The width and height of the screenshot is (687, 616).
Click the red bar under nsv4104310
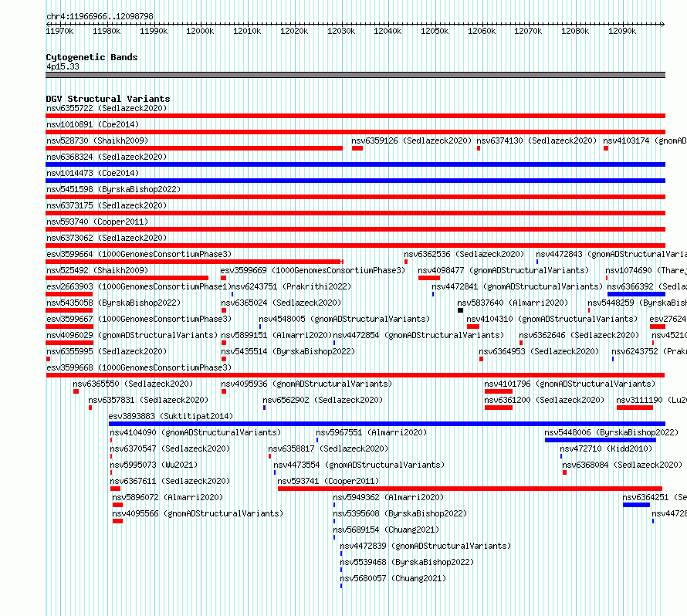click(x=473, y=327)
